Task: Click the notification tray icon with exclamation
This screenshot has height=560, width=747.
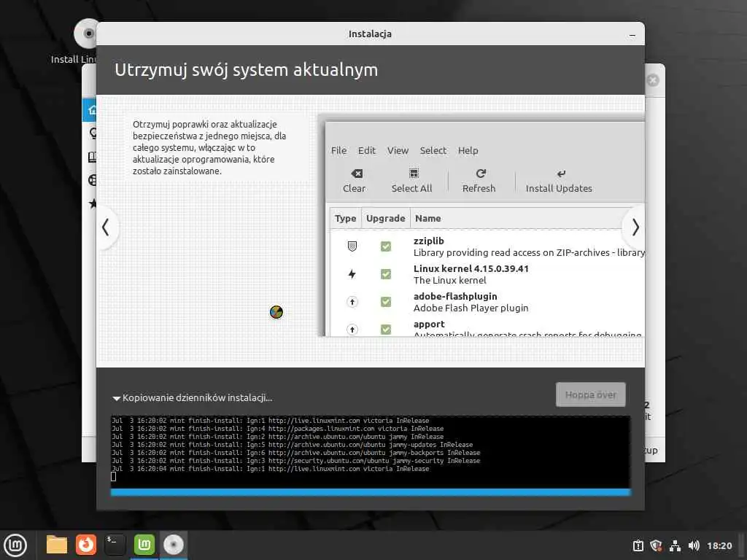Action: click(x=638, y=545)
